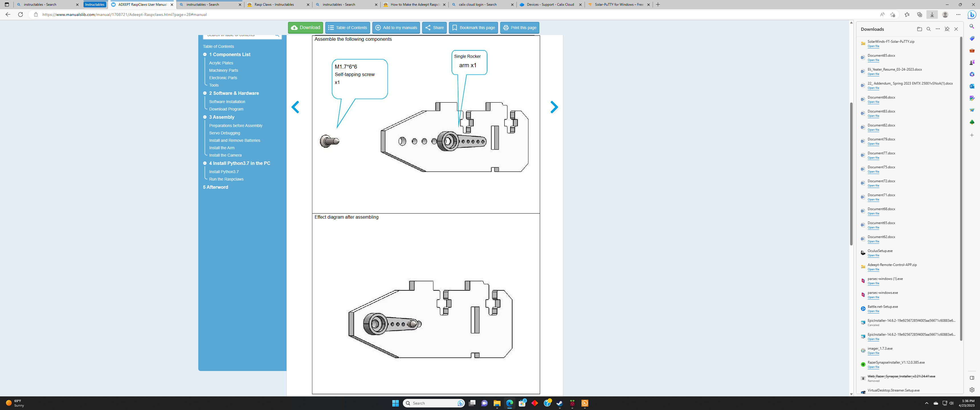Open the Machinery Parts contents entry
980x410 pixels.
(x=223, y=70)
